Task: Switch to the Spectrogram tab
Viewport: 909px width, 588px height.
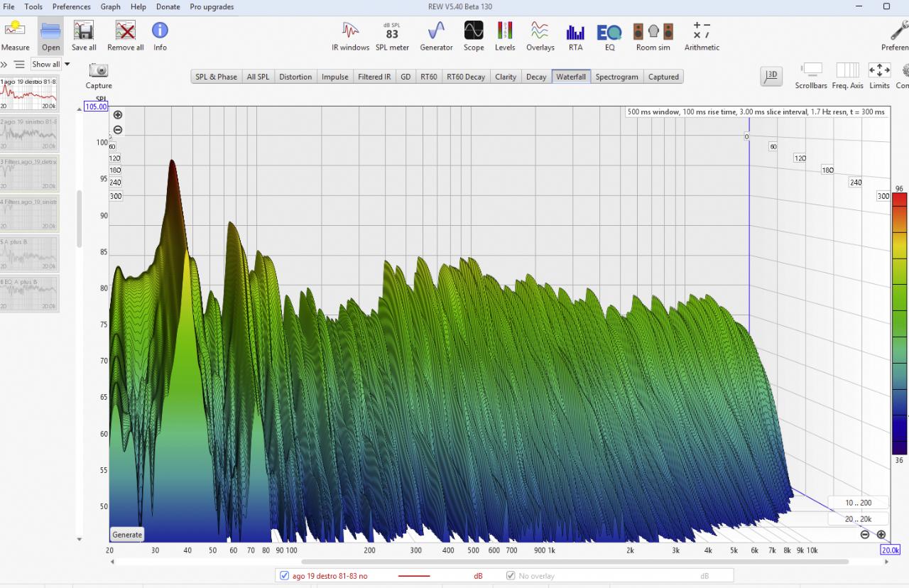Action: [617, 77]
